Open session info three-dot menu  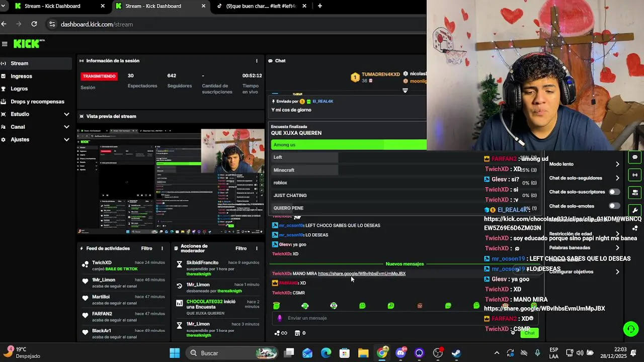point(257,61)
